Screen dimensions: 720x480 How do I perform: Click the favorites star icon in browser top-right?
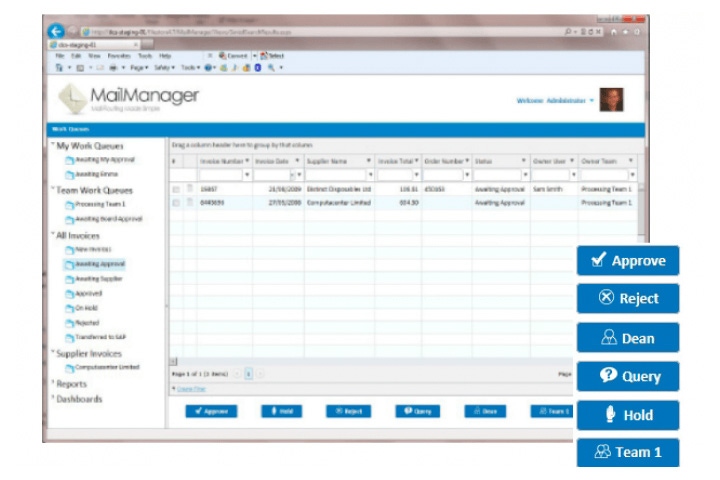tap(625, 32)
